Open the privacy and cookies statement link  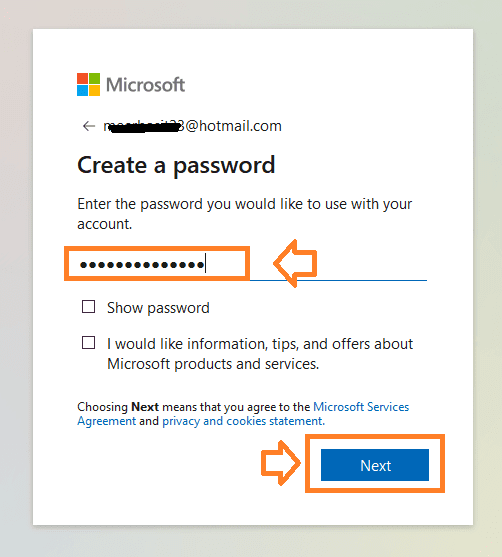click(x=243, y=421)
